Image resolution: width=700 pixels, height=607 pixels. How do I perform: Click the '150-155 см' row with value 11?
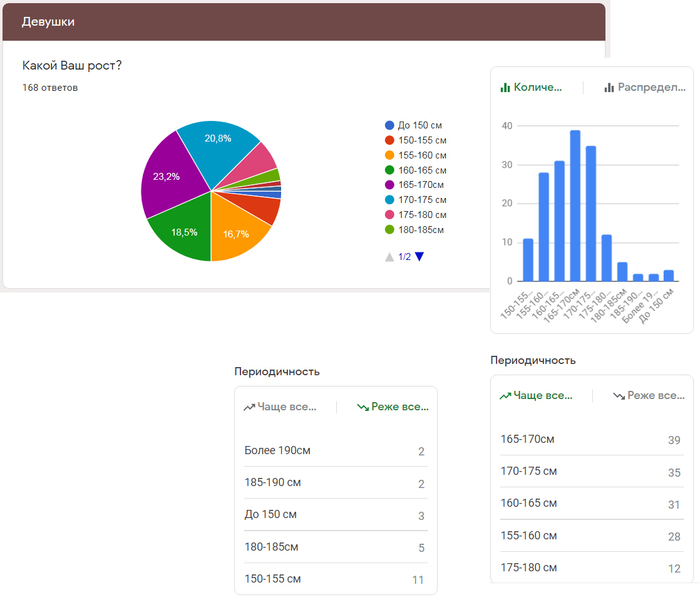point(335,579)
